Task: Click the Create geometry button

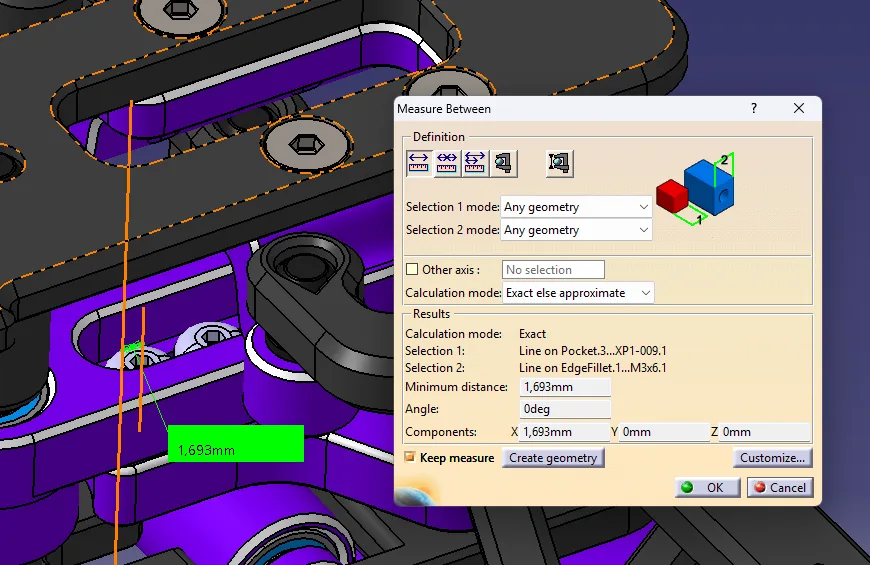Action: 553,458
